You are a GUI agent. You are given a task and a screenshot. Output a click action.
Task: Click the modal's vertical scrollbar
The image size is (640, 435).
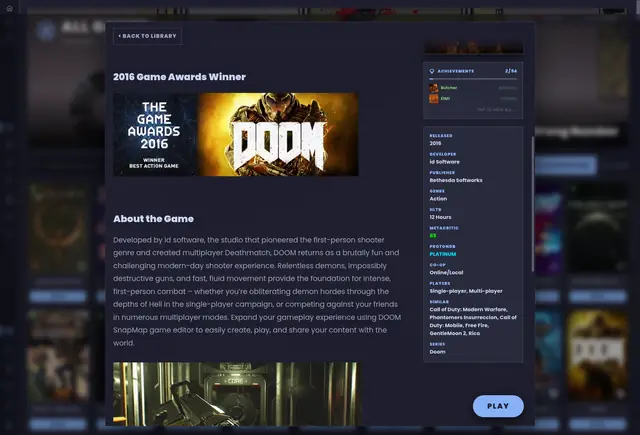[533, 204]
